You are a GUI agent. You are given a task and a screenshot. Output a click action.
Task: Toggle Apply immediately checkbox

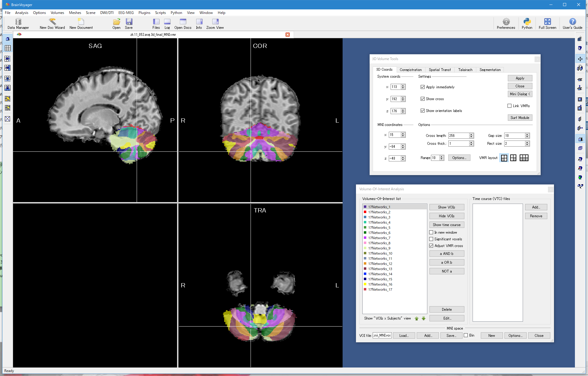tap(422, 87)
